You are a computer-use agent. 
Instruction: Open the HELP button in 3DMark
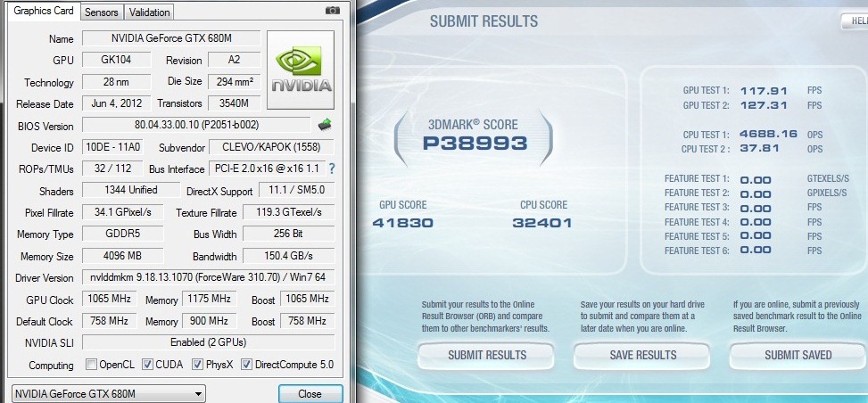(x=855, y=21)
